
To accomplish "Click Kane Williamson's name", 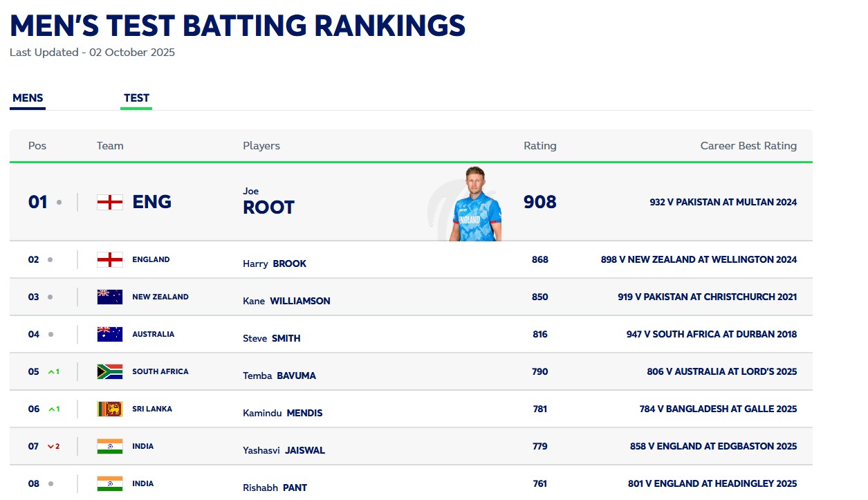I will click(286, 301).
